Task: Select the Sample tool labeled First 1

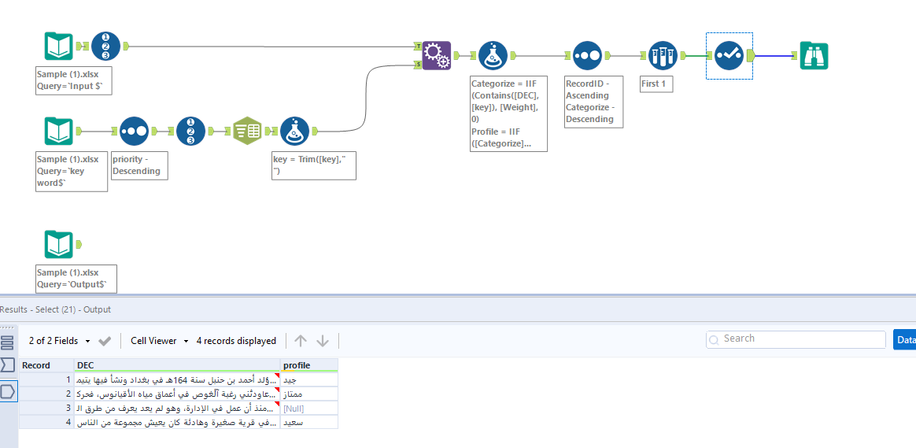Action: pos(662,55)
